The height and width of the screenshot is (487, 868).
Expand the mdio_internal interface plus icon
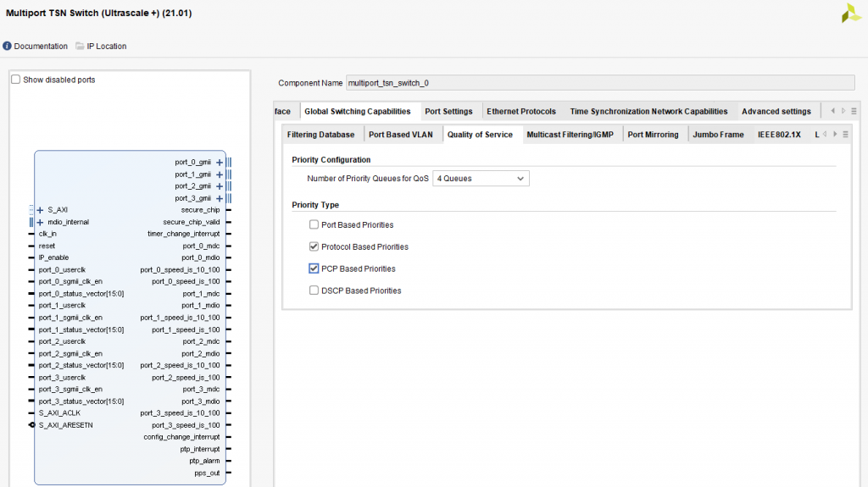tap(41, 222)
